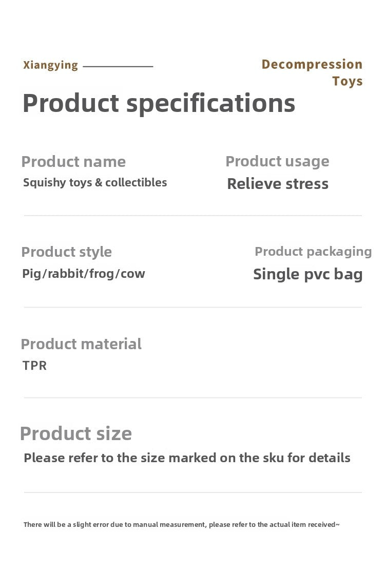Select the Single pvc bag text
Image resolution: width=385 pixels, height=588 pixels.
point(307,274)
